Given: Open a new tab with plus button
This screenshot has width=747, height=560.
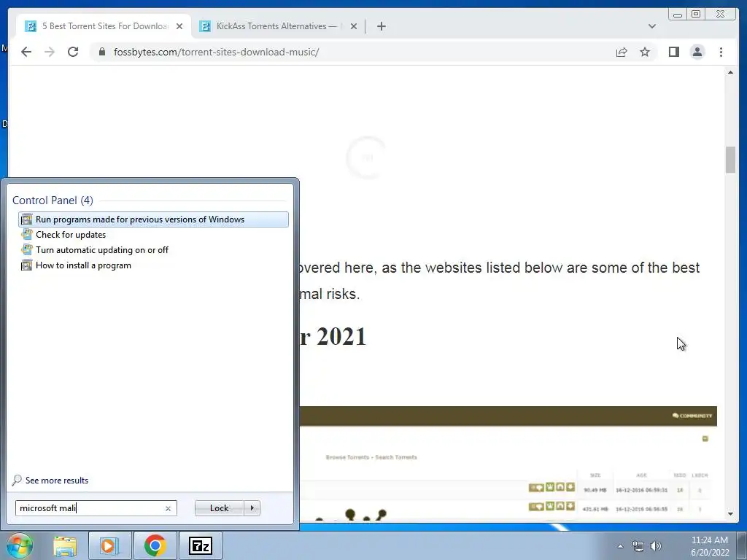Looking at the screenshot, I should tap(381, 26).
